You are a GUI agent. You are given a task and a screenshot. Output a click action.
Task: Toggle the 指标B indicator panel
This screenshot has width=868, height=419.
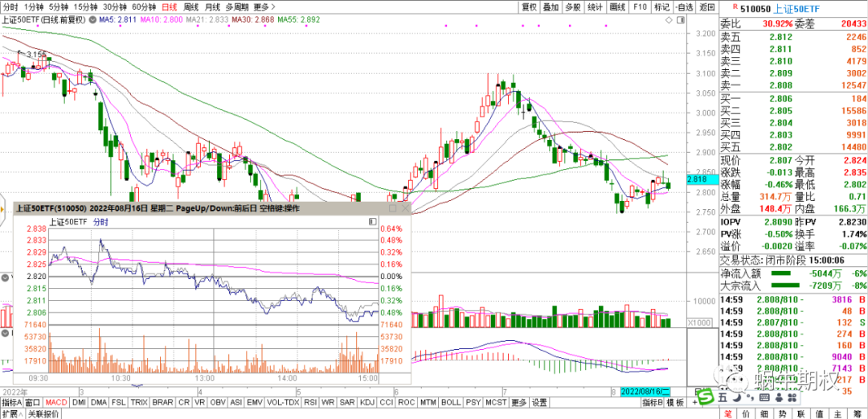tap(652, 402)
